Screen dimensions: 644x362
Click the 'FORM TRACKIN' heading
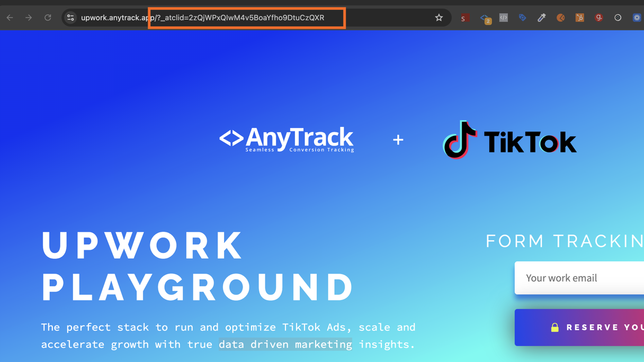click(x=565, y=241)
